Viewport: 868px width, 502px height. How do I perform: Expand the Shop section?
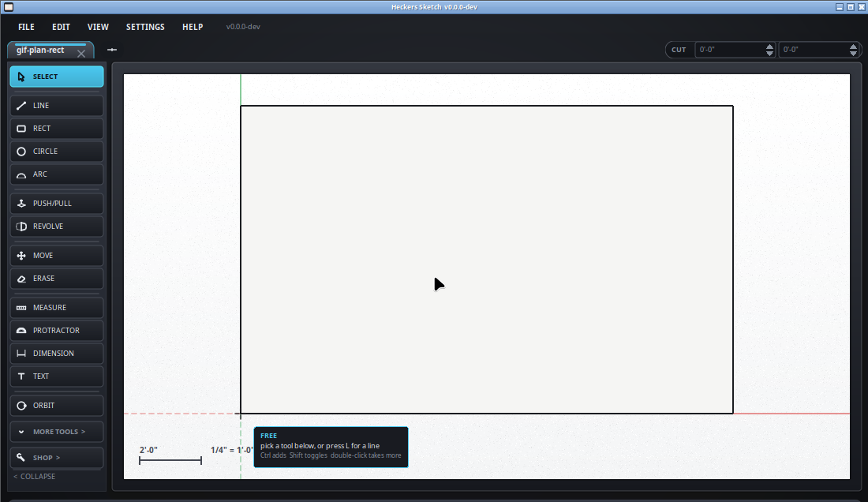click(x=57, y=458)
